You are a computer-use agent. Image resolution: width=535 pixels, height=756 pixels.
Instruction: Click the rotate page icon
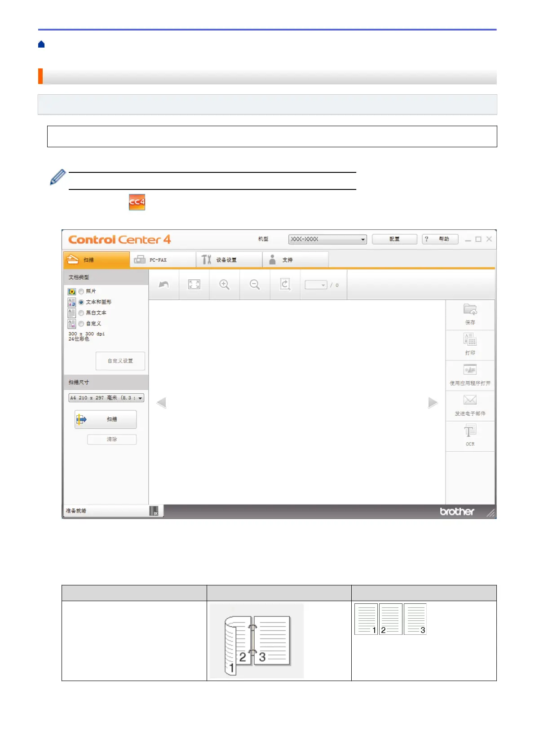click(x=285, y=285)
